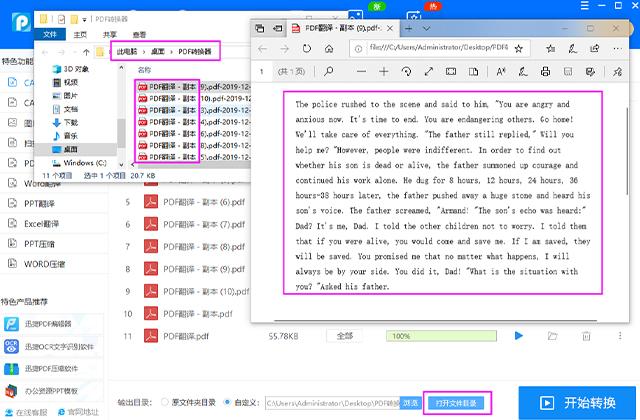Select the PDF翻译 - 副本 (9).pdf browser tab
Viewport: 640px width, 420px height.
coord(342,28)
